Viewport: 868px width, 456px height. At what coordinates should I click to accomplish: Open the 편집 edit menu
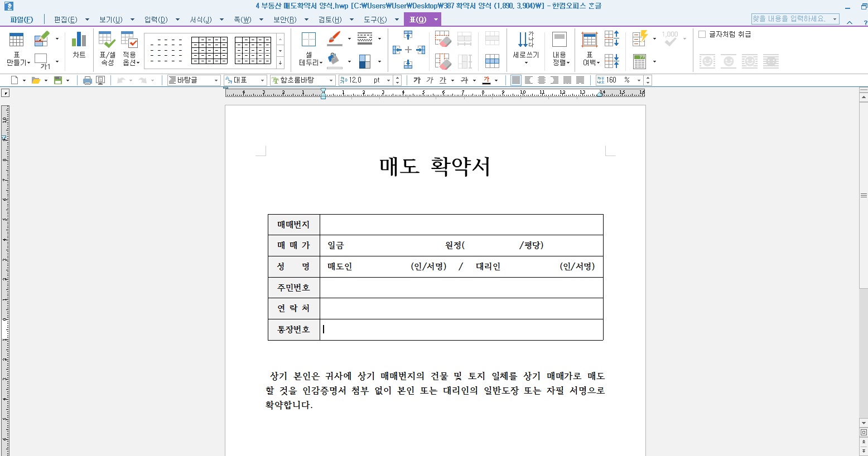tap(65, 20)
